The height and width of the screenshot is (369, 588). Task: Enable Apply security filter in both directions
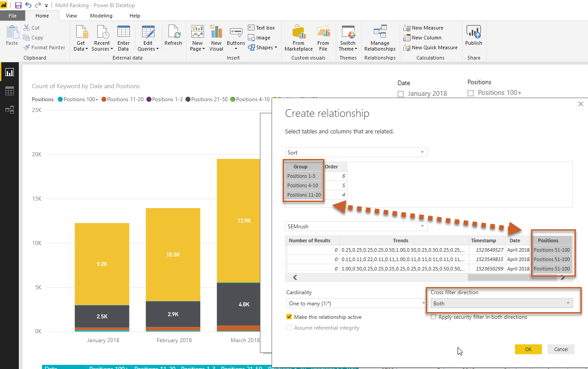[x=433, y=317]
